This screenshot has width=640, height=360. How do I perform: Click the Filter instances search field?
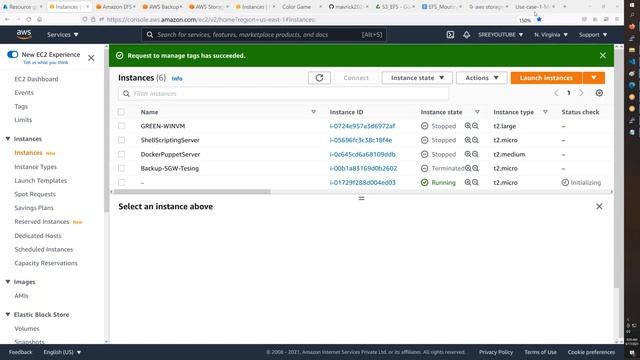[x=283, y=93]
